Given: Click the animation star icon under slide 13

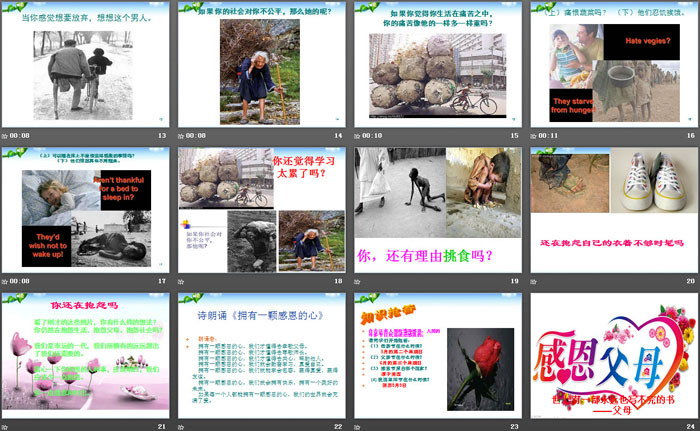Looking at the screenshot, I should point(4,136).
